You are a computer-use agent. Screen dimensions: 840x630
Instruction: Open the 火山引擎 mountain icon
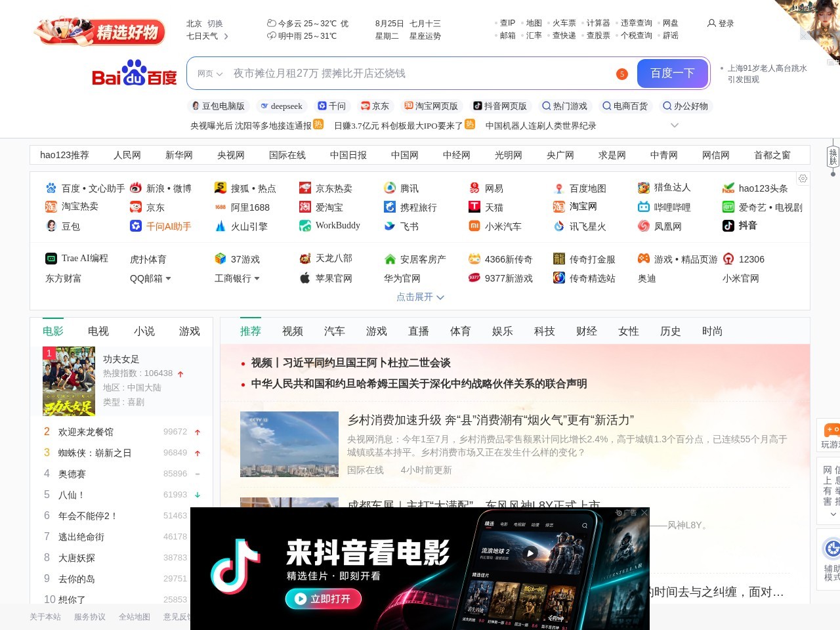[220, 226]
